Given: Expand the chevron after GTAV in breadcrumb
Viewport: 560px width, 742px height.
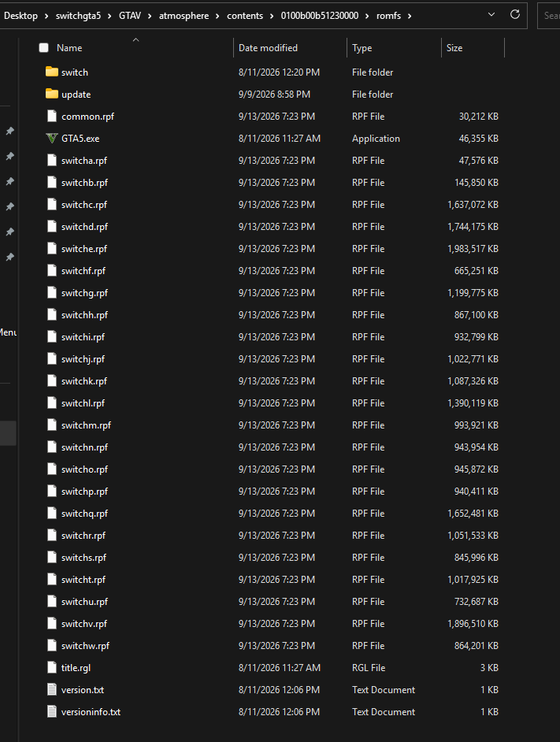Looking at the screenshot, I should (x=150, y=16).
